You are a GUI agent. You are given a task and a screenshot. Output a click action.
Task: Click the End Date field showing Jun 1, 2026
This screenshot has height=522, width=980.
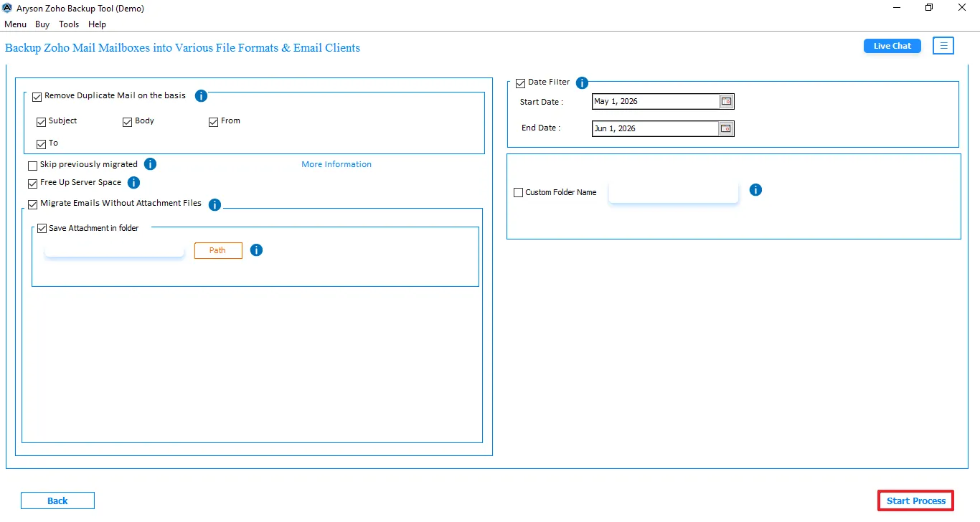coord(656,129)
